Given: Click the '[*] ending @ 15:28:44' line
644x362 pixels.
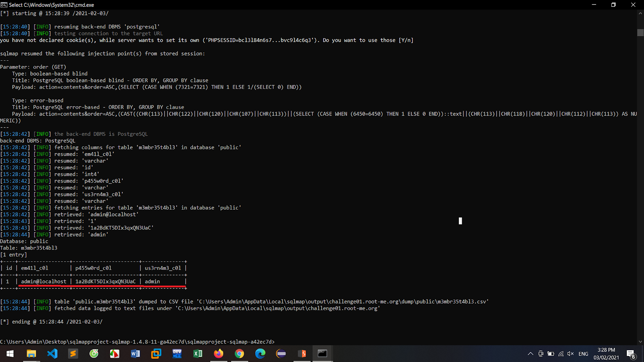Looking at the screenshot, I should point(52,322).
